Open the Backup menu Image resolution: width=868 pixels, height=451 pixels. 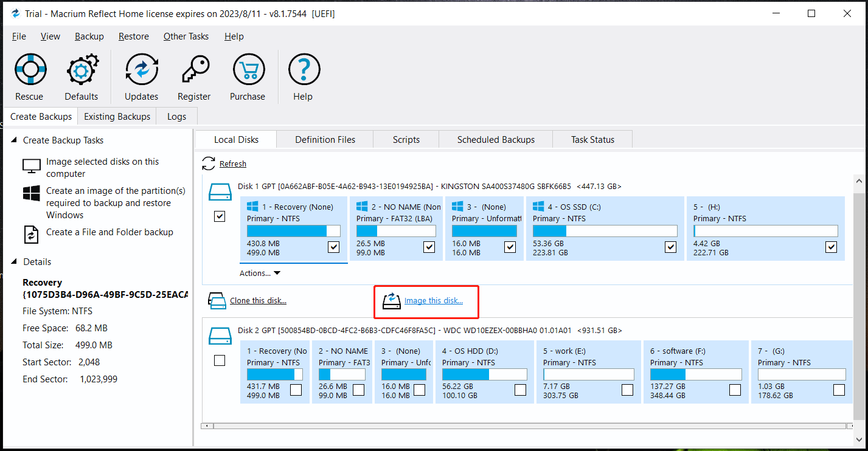coord(89,36)
